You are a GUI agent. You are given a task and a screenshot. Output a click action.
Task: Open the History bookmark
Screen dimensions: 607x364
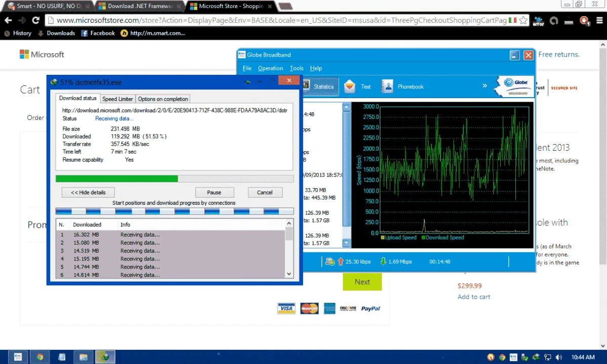point(18,33)
